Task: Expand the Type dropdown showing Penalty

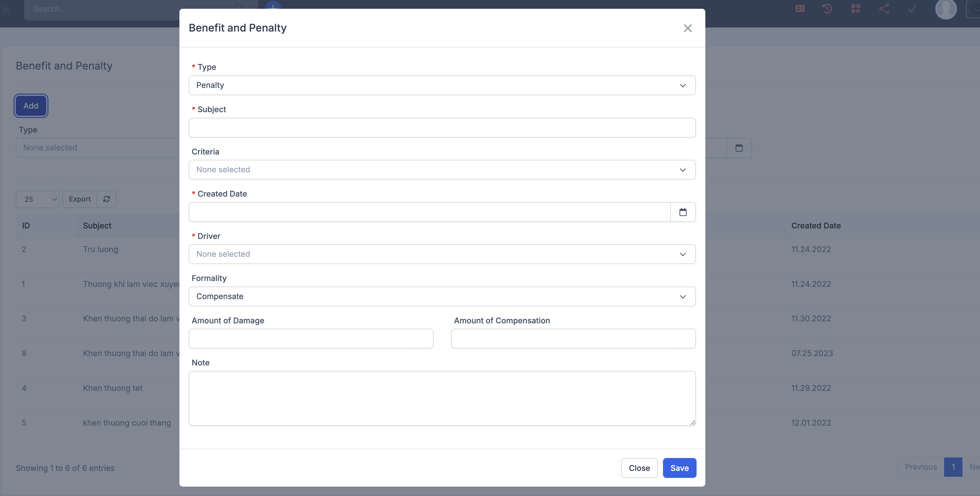Action: [x=442, y=85]
